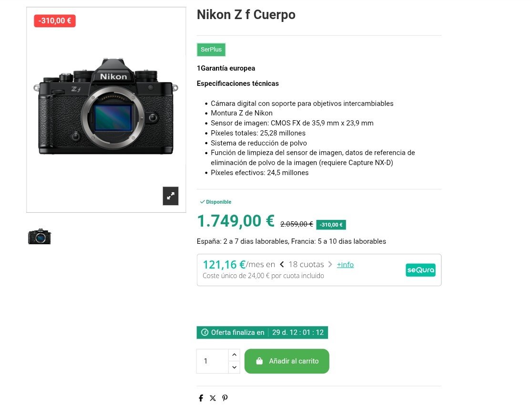Increase quantity with up arrow
The image size is (532, 405).
[x=234, y=355]
